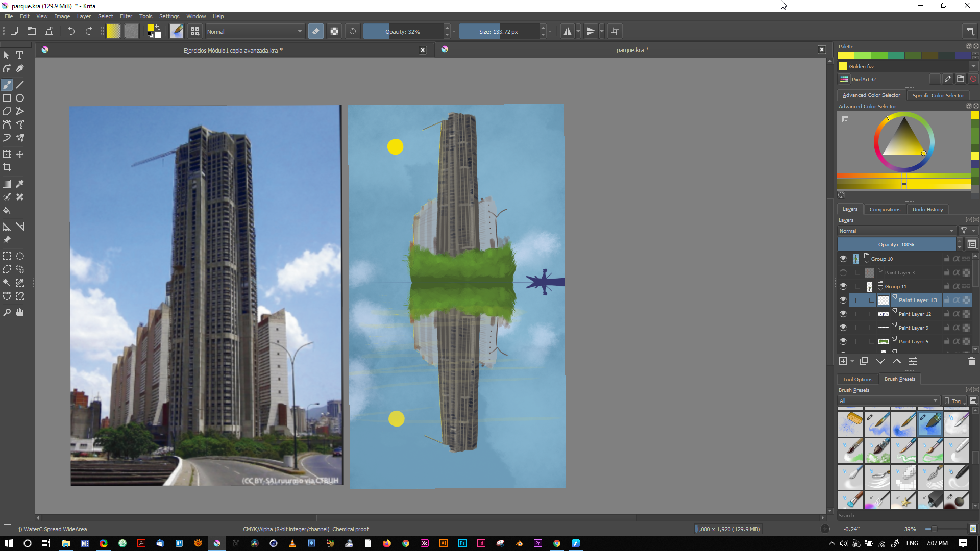The width and height of the screenshot is (980, 551).
Task: Switch to Ejercicios Módulo 1 document tab
Action: coord(233,50)
